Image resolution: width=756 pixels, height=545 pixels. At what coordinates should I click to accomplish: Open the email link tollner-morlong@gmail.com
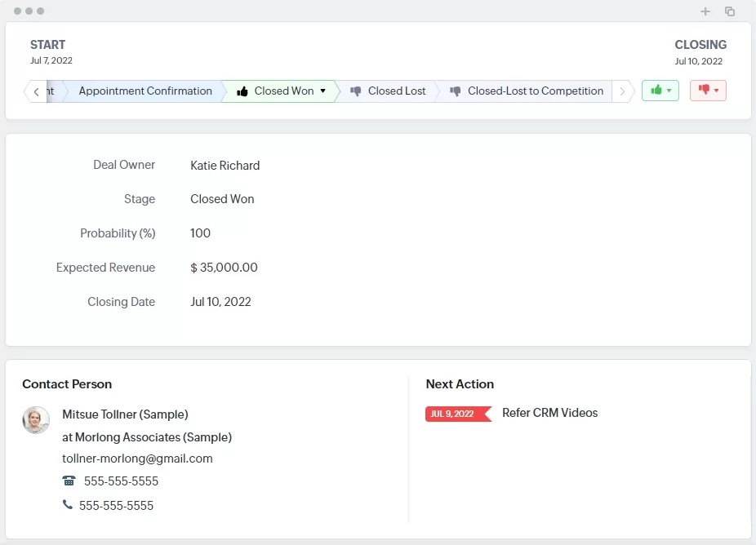(137, 459)
